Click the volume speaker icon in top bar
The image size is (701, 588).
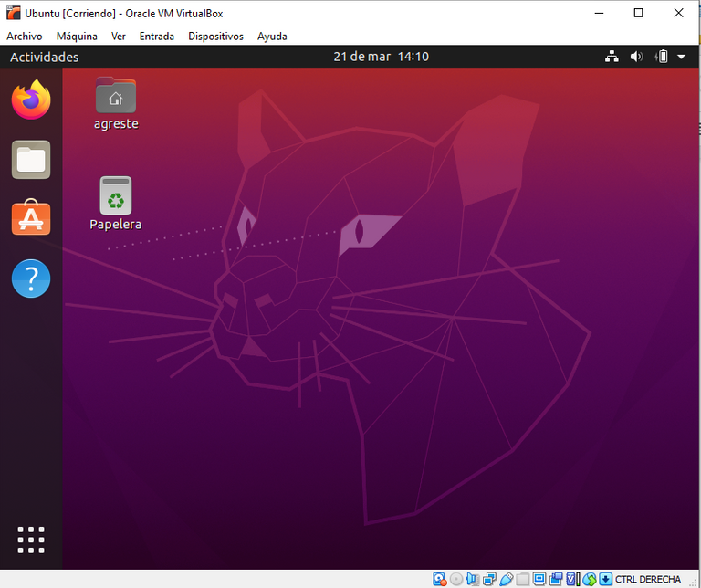636,57
